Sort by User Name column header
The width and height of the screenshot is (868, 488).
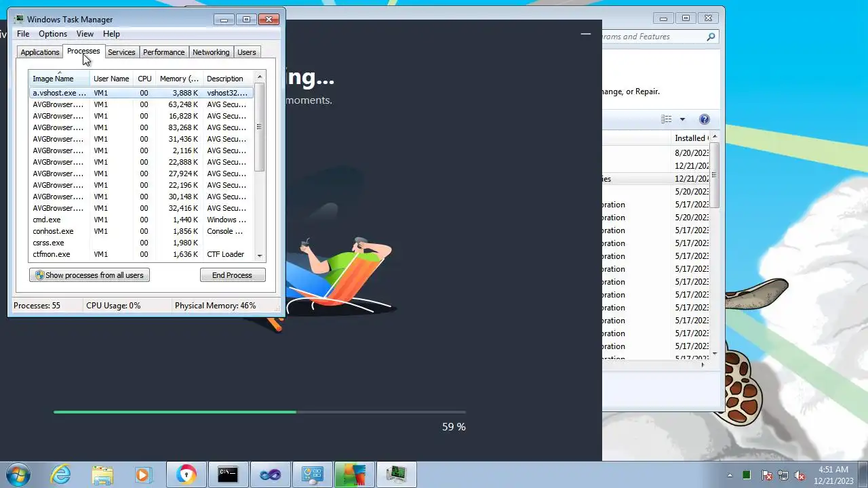point(111,79)
